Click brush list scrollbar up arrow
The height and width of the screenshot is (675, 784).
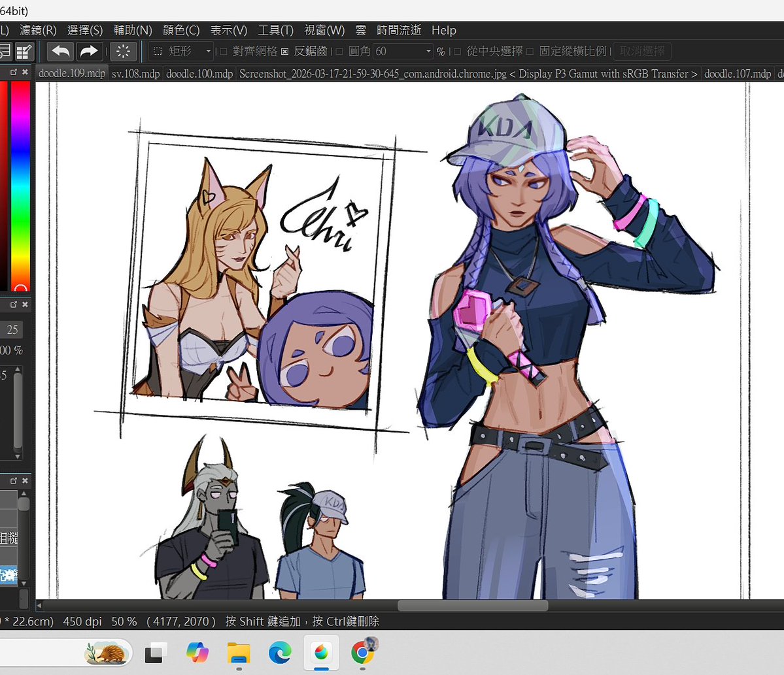click(24, 493)
